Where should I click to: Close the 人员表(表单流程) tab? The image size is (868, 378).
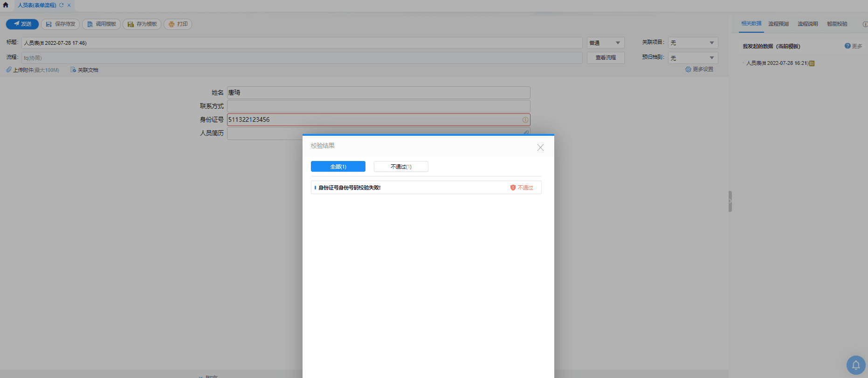coord(69,5)
